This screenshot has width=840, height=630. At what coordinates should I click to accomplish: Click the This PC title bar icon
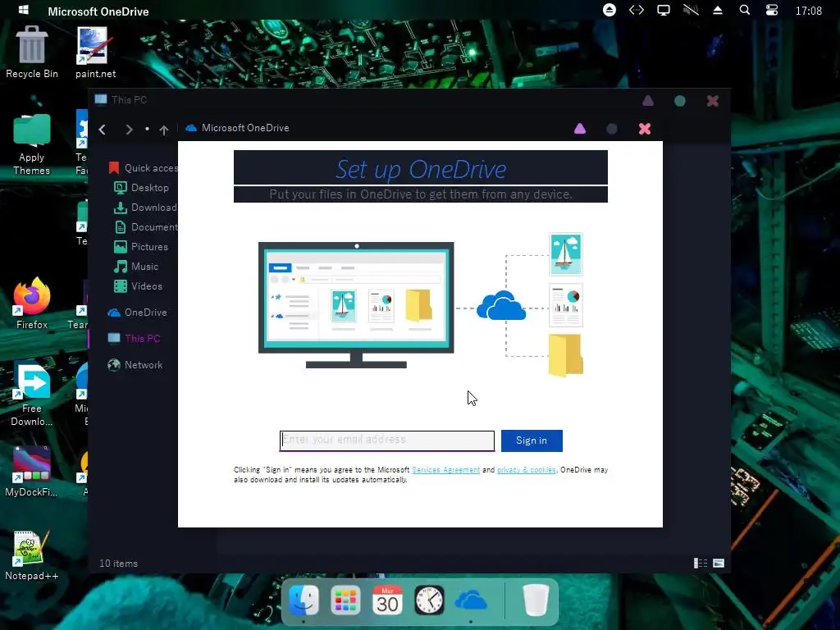[x=101, y=99]
